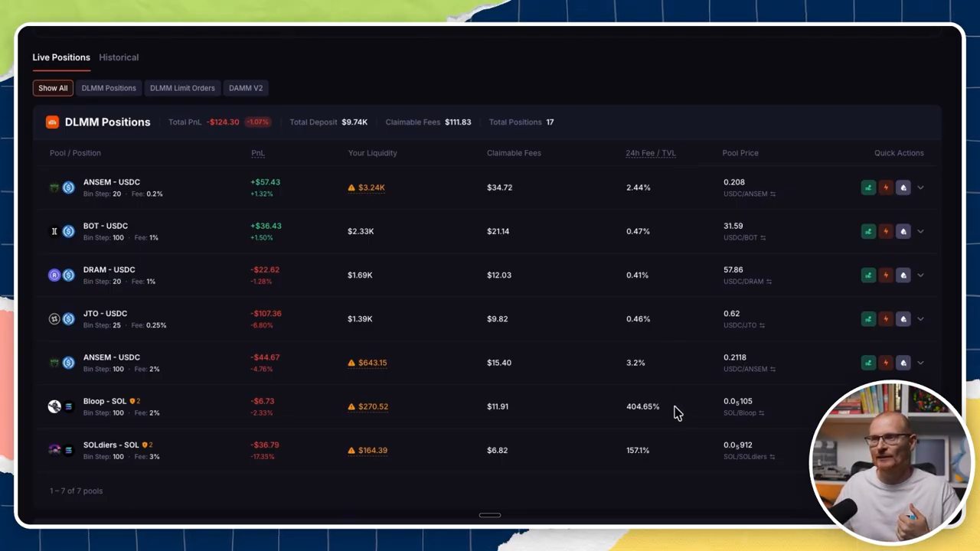
Task: Click token pair icon of BOT - USDC
Action: tap(61, 231)
